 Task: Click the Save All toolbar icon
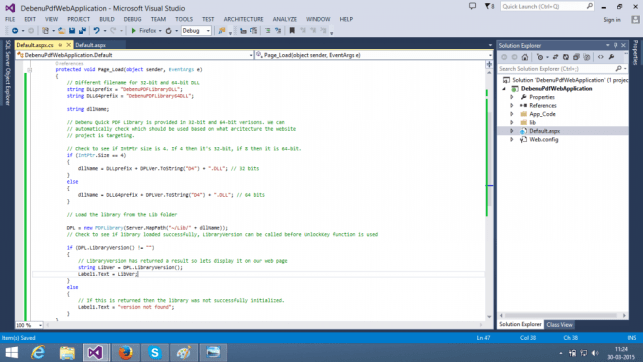(x=82, y=30)
